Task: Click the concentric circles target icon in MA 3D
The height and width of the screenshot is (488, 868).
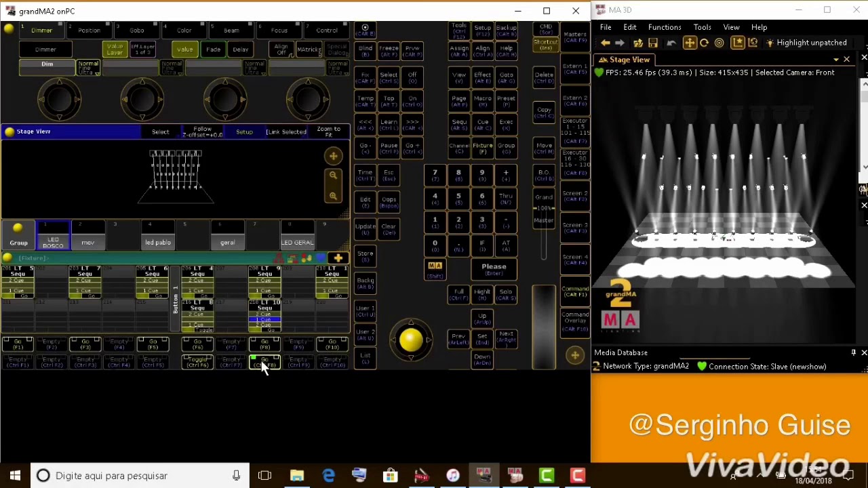Action: [x=719, y=43]
